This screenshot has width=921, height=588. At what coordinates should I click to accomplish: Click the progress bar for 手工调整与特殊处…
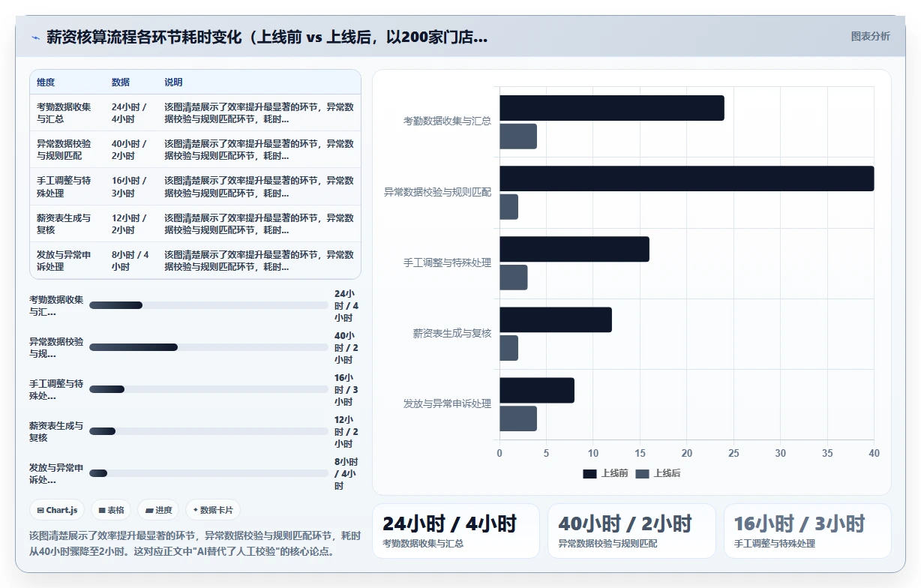coord(208,389)
